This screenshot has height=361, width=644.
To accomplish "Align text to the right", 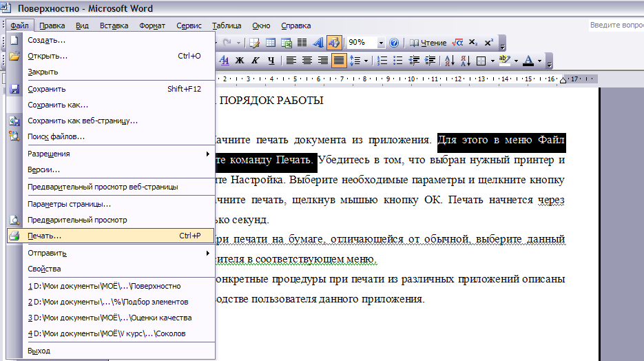I will [x=323, y=61].
